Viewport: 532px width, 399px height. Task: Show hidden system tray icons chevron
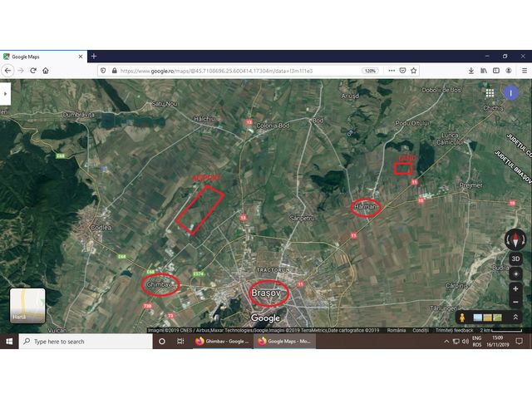point(446,342)
